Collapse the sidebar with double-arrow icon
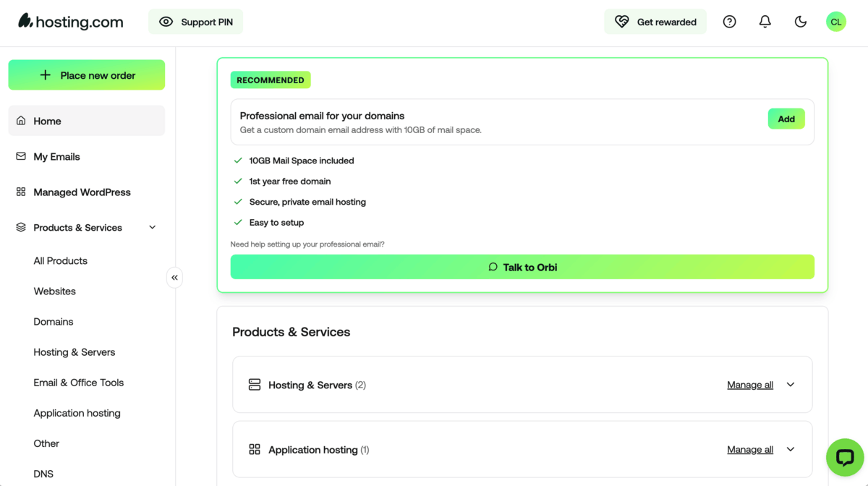Viewport: 868px width, 486px height. (x=174, y=278)
